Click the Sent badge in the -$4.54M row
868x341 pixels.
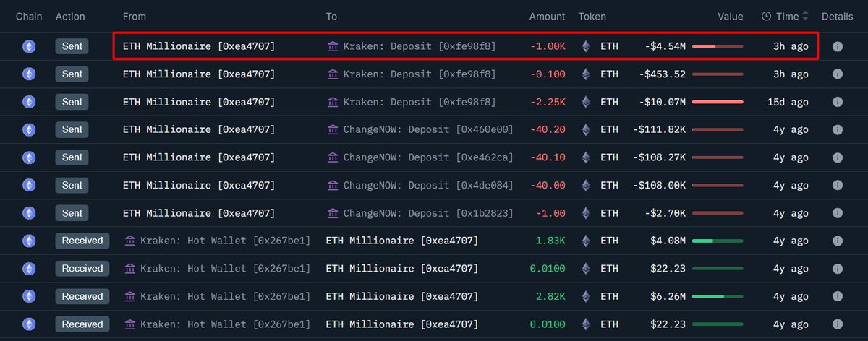pos(72,46)
